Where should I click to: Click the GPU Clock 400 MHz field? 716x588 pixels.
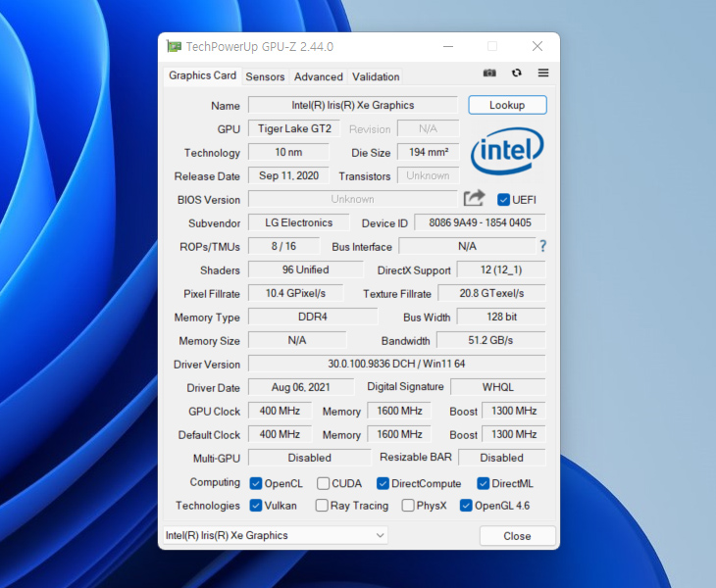point(280,411)
